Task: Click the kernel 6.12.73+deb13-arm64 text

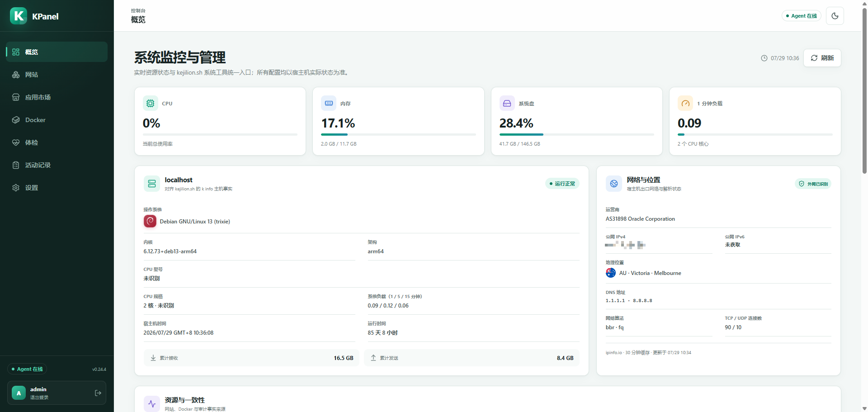Action: [x=170, y=251]
